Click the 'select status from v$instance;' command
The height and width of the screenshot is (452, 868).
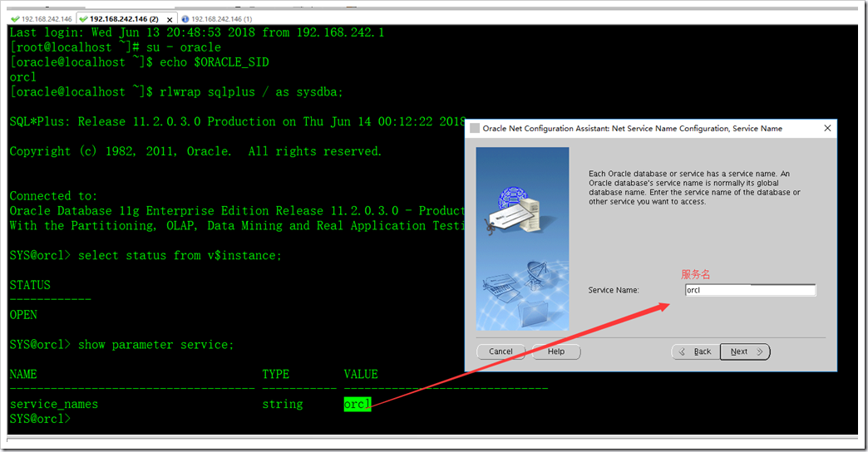click(x=180, y=255)
